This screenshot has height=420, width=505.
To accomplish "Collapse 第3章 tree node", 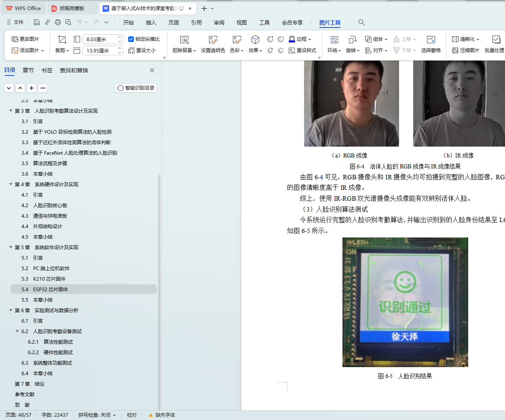I will (11, 111).
